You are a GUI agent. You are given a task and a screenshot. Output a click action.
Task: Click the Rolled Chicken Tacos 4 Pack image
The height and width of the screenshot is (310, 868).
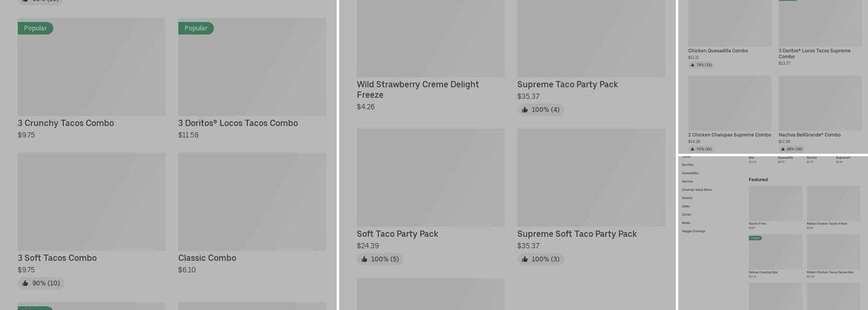tap(833, 203)
